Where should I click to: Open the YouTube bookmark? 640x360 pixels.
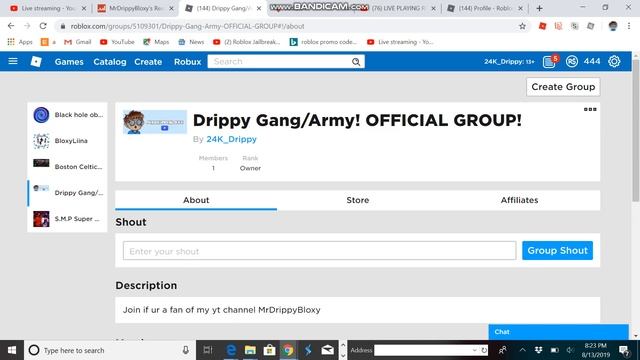[x=117, y=42]
